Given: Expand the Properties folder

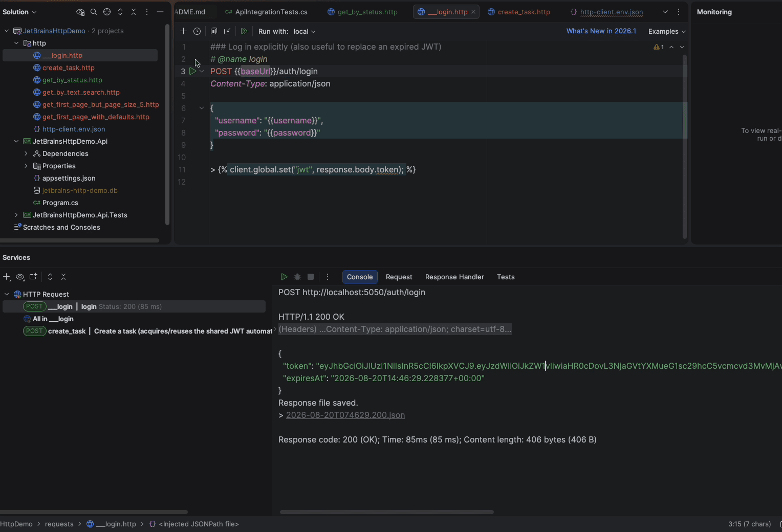Looking at the screenshot, I should point(26,166).
